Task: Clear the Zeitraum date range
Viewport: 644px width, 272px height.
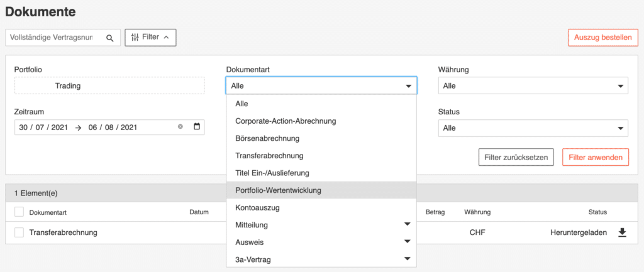Action: [x=180, y=127]
